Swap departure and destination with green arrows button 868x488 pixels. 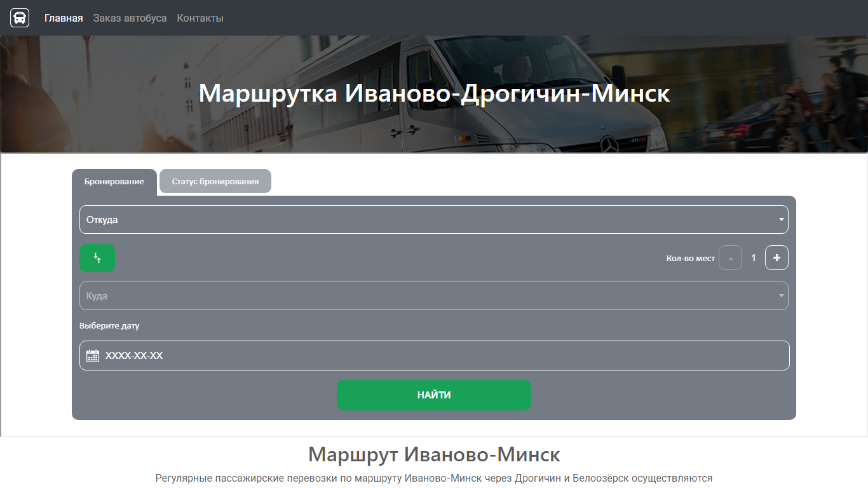coord(97,258)
